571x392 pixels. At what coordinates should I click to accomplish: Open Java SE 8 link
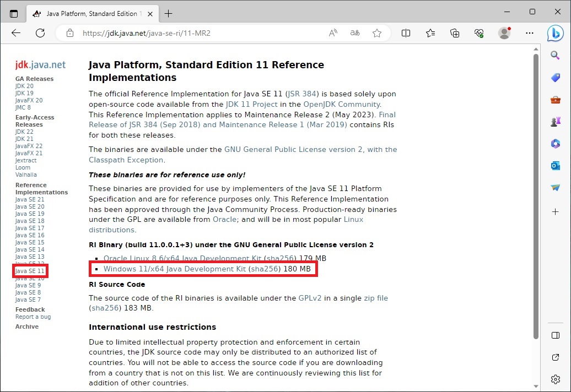[x=28, y=292]
